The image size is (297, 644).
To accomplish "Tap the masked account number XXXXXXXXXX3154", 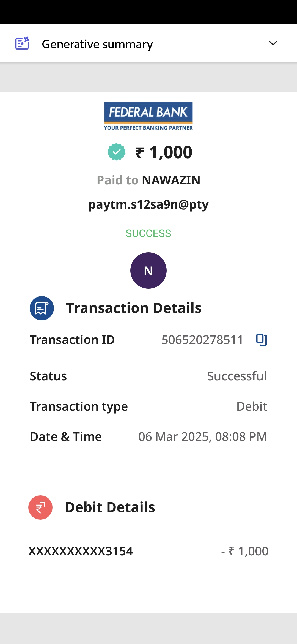I will (x=81, y=551).
